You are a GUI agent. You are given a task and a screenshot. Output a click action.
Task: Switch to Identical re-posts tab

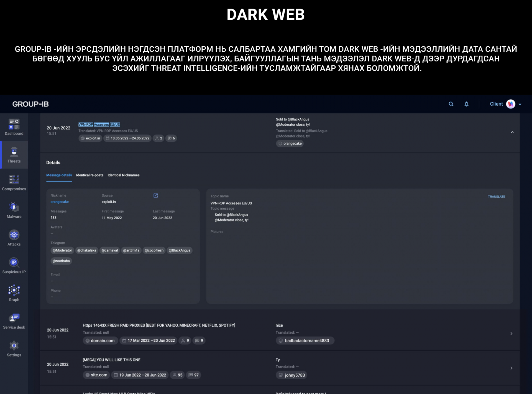tap(90, 175)
